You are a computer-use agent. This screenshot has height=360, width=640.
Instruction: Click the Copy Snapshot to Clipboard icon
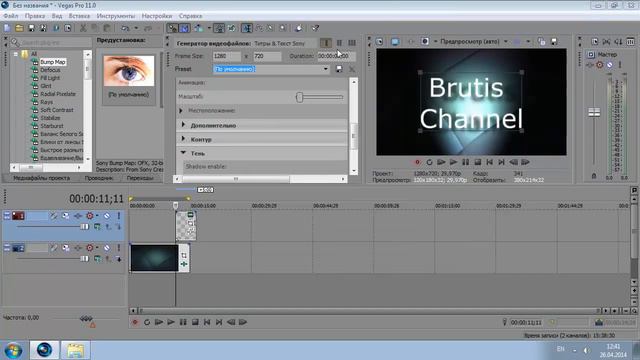(541, 42)
